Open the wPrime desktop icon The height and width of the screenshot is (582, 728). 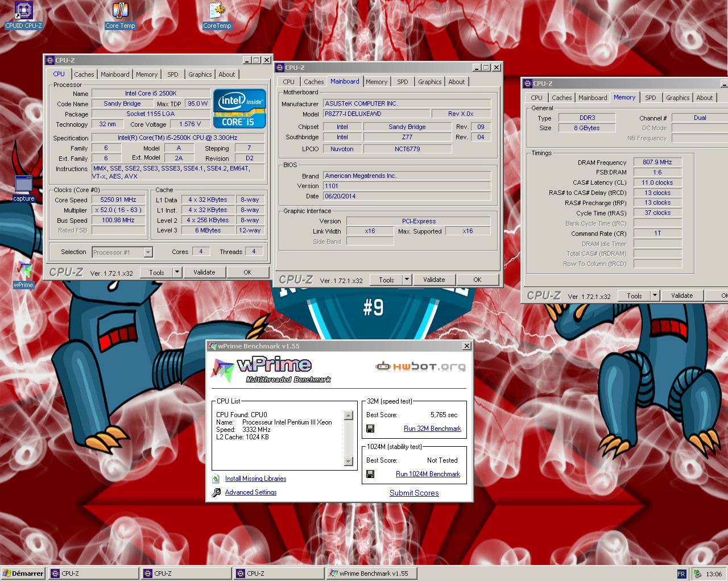click(23, 275)
